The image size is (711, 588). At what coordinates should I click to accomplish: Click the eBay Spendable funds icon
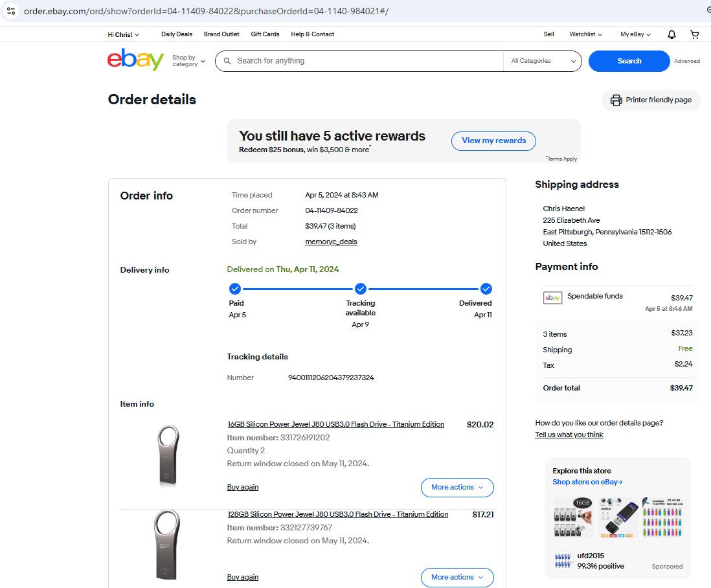click(x=552, y=297)
